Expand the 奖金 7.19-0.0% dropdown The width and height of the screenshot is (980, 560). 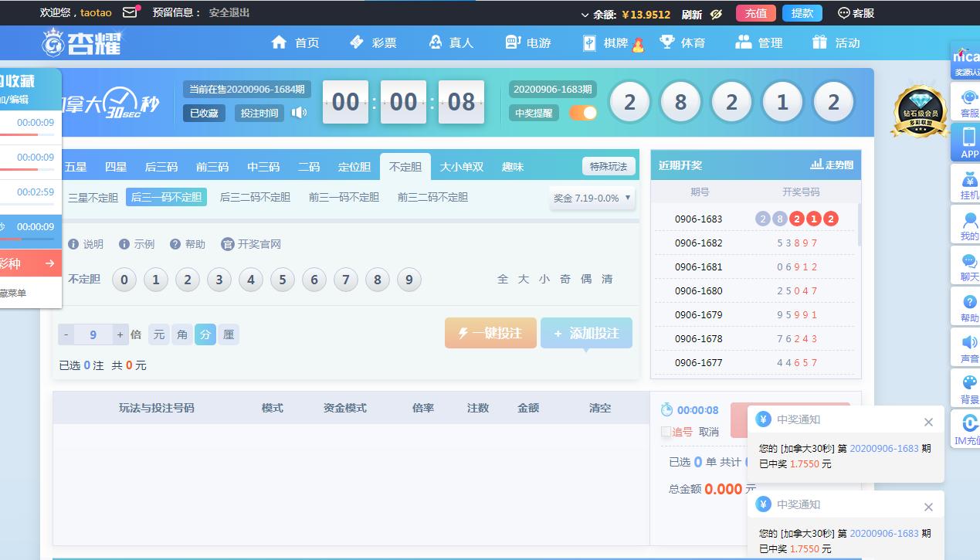point(592,198)
